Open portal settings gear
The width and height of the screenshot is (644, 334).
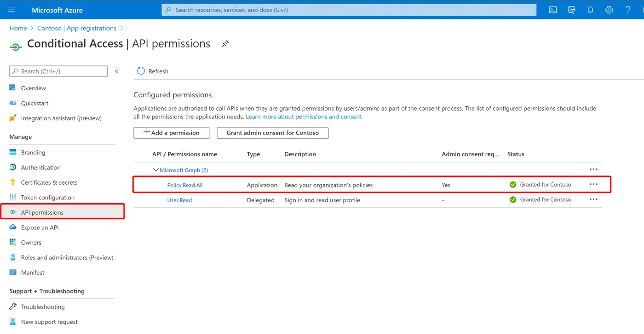609,10
